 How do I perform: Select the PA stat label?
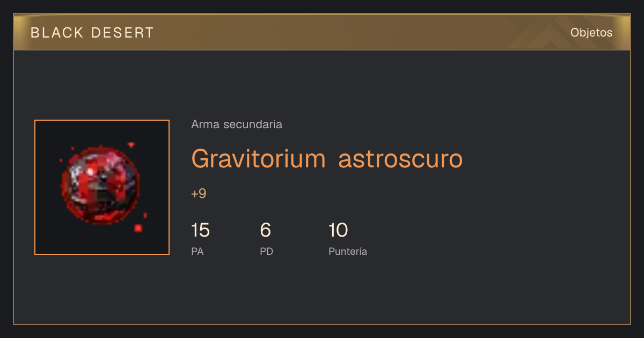click(x=197, y=251)
